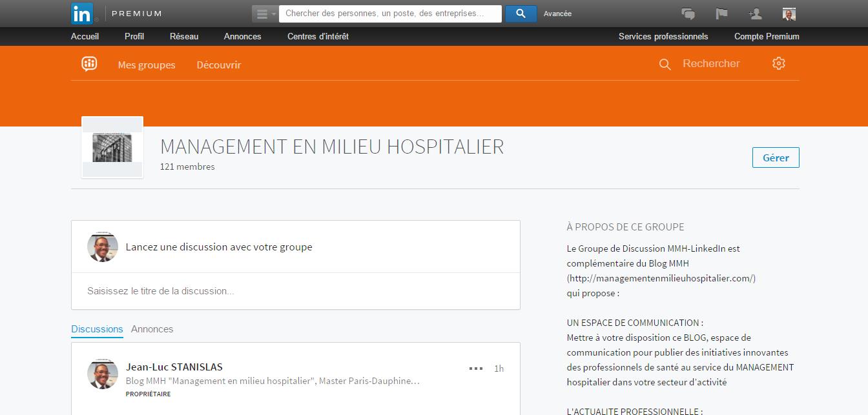This screenshot has height=415, width=868.
Task: Click the À PROPOS DE CE GROUPE heading
Action: (x=625, y=227)
